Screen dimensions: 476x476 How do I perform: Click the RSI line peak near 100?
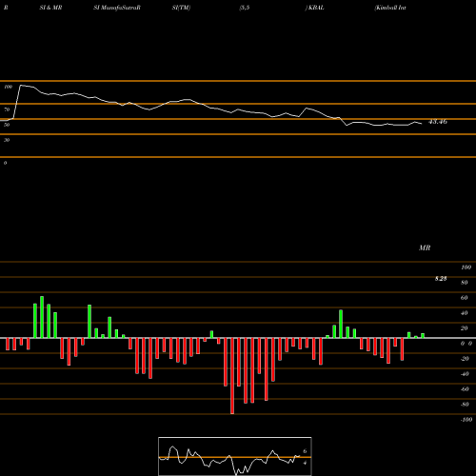21,85
